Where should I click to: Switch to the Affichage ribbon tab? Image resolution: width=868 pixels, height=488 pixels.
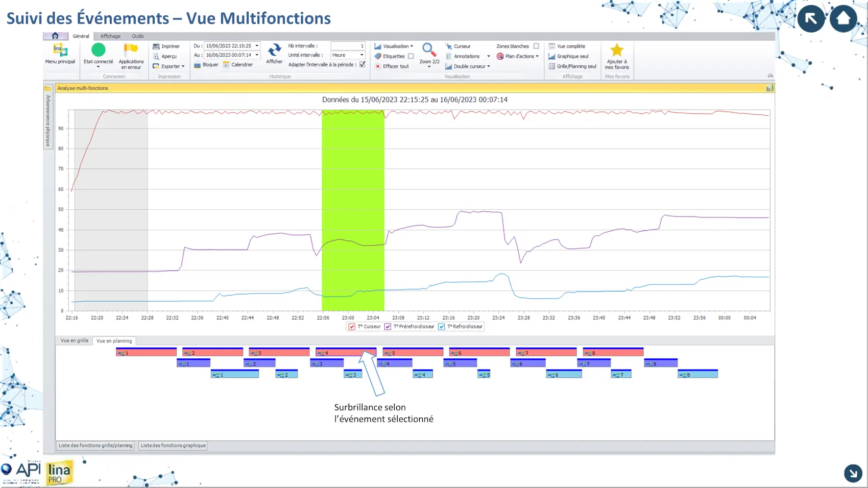tap(110, 36)
